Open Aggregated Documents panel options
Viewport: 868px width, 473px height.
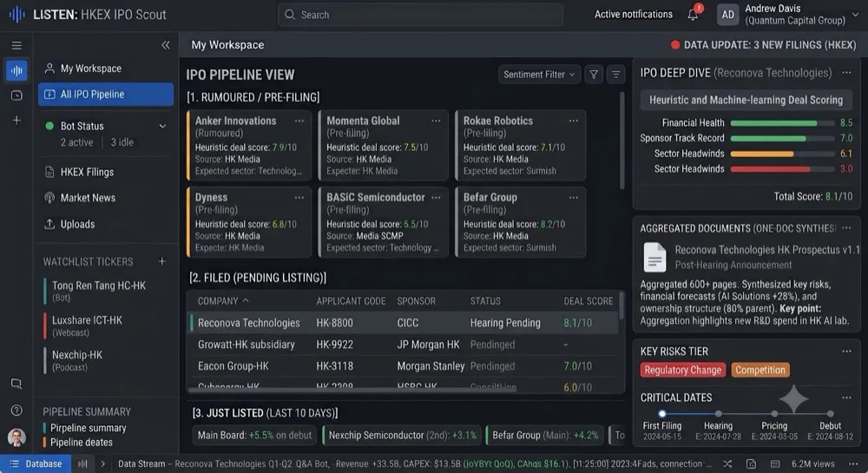[x=846, y=228]
